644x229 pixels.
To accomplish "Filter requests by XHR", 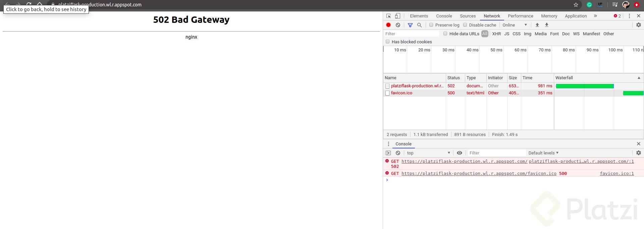I will (x=496, y=34).
